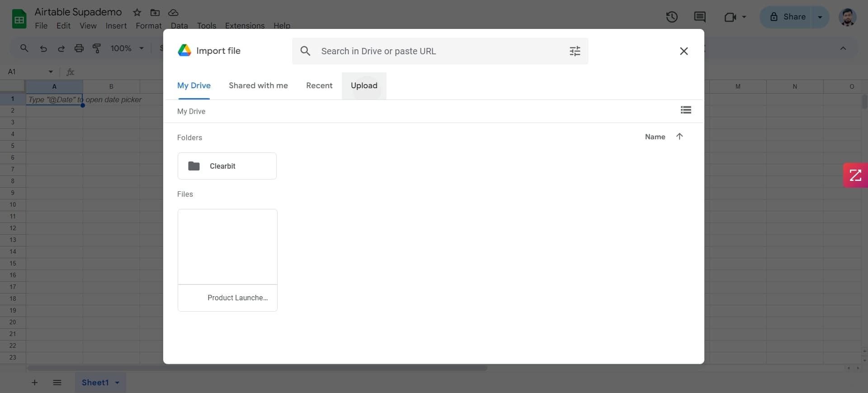868x393 pixels.
Task: Select column B header
Action: coord(111,86)
